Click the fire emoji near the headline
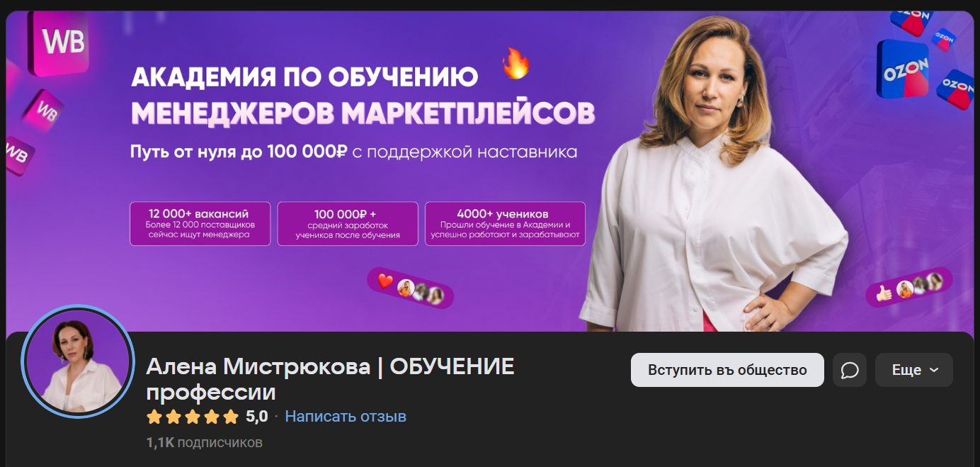This screenshot has height=467, width=980. (516, 64)
